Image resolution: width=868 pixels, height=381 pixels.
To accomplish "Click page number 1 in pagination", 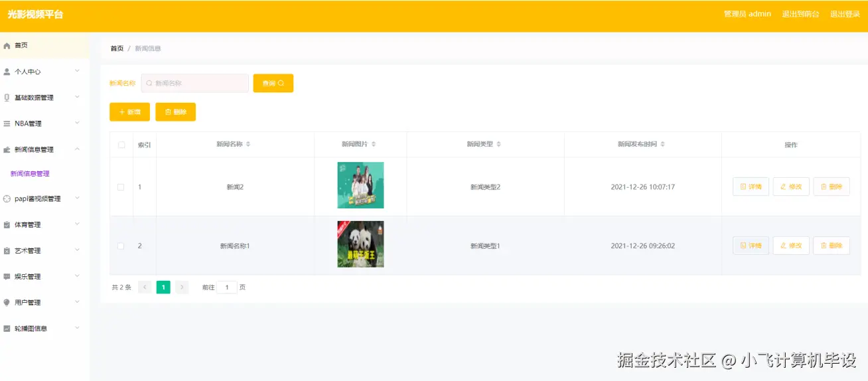I will click(x=163, y=287).
